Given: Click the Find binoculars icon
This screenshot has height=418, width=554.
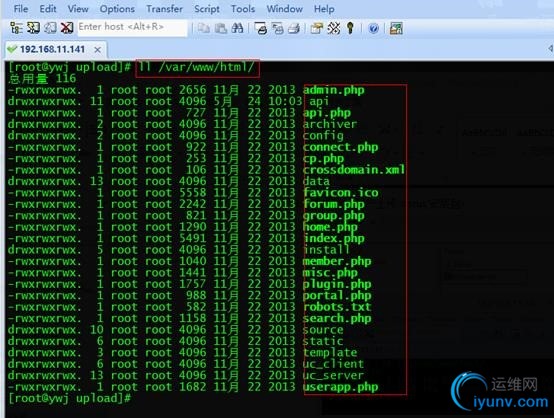Looking at the screenshot, I should [x=237, y=28].
